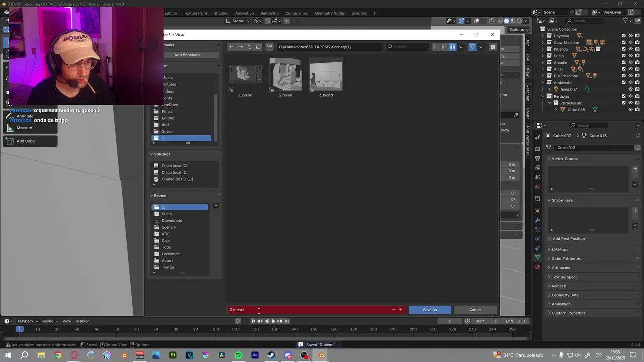
Task: Collapse the Volumes panel
Action: click(x=151, y=154)
